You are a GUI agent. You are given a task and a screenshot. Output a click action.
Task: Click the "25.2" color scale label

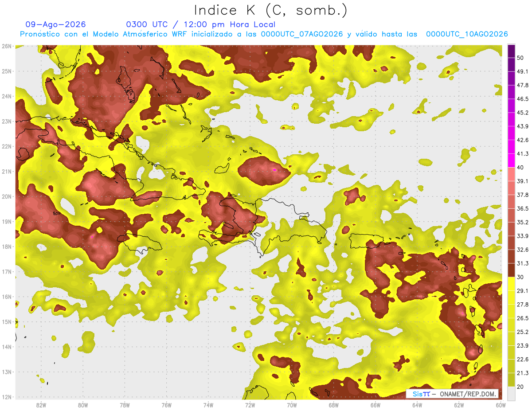[523, 332]
